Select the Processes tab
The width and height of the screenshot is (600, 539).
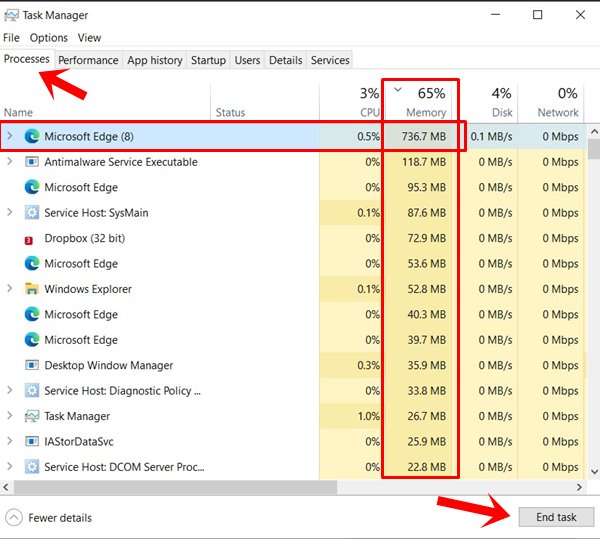click(x=27, y=59)
